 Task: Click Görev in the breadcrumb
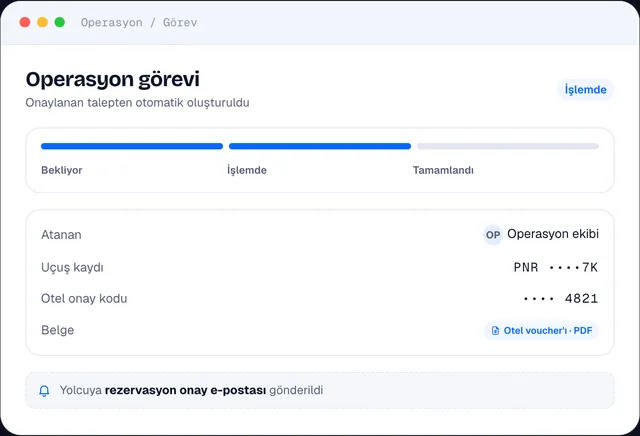tap(180, 22)
